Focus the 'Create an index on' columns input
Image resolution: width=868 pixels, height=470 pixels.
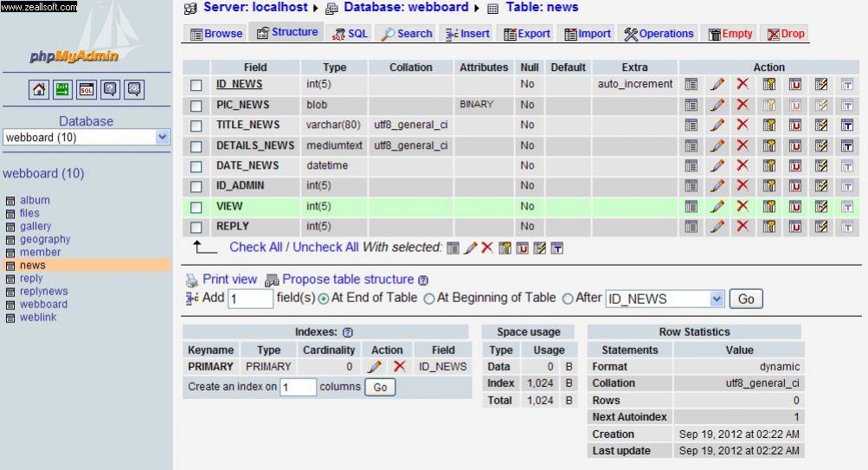coord(298,387)
